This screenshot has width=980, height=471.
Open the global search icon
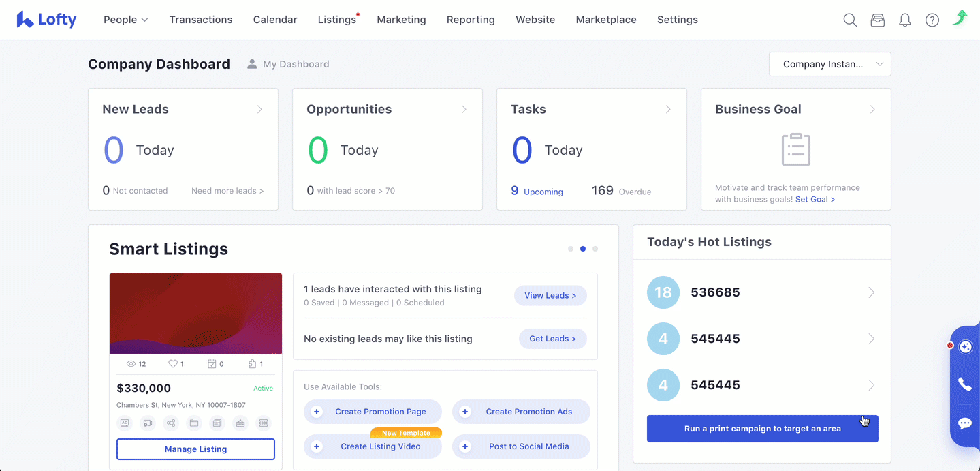(850, 20)
